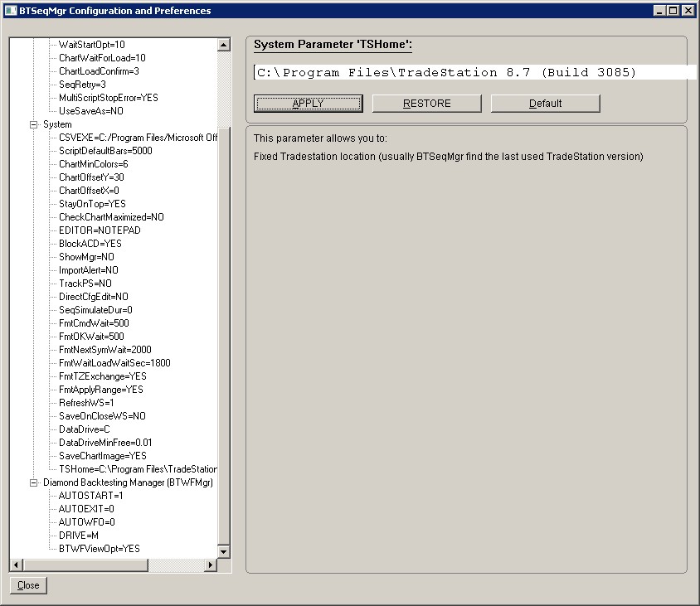Maximize the BTSeqMgr Configuration window
Screen dimensions: 700x606
point(673,11)
